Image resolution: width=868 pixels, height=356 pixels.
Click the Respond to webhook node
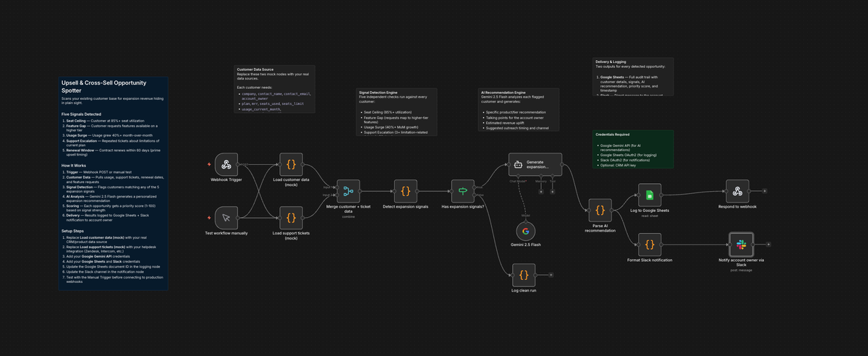tap(737, 191)
